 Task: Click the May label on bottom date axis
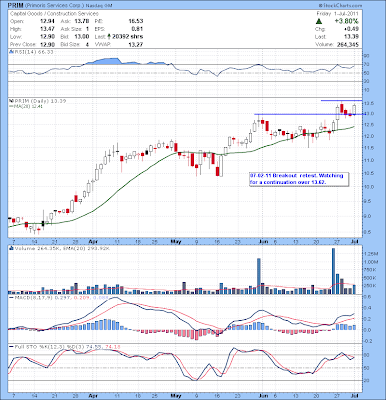[x=176, y=396]
